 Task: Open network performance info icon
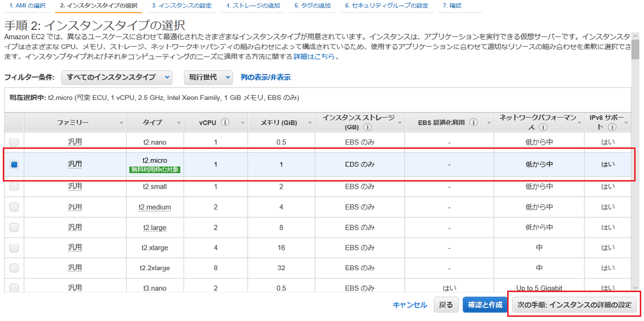coord(543,128)
